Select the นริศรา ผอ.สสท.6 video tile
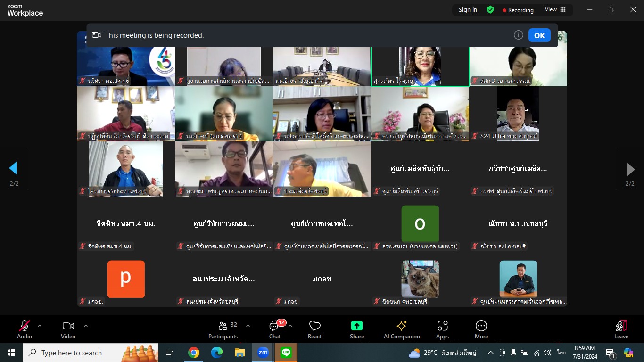 click(x=126, y=59)
